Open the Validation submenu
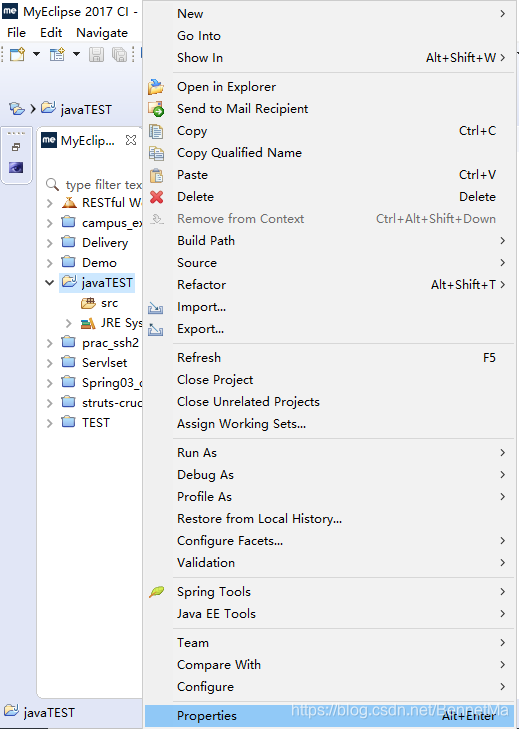 tap(329, 563)
